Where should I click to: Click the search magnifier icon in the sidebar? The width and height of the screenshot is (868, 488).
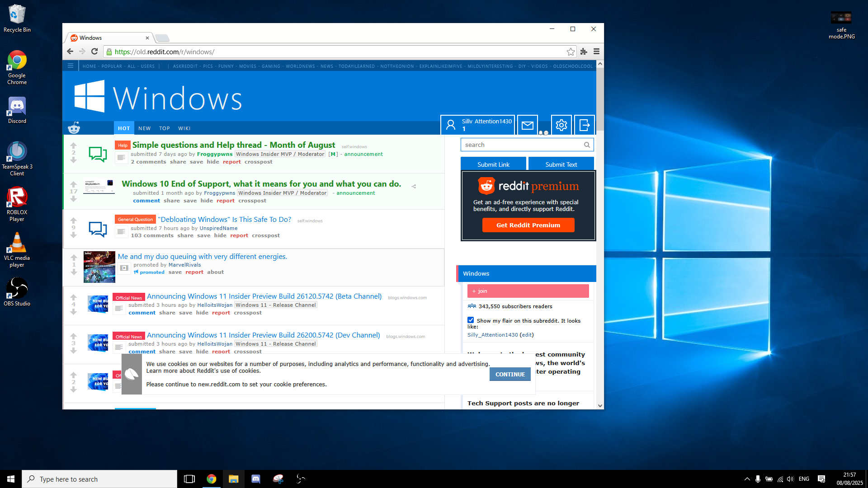(587, 145)
